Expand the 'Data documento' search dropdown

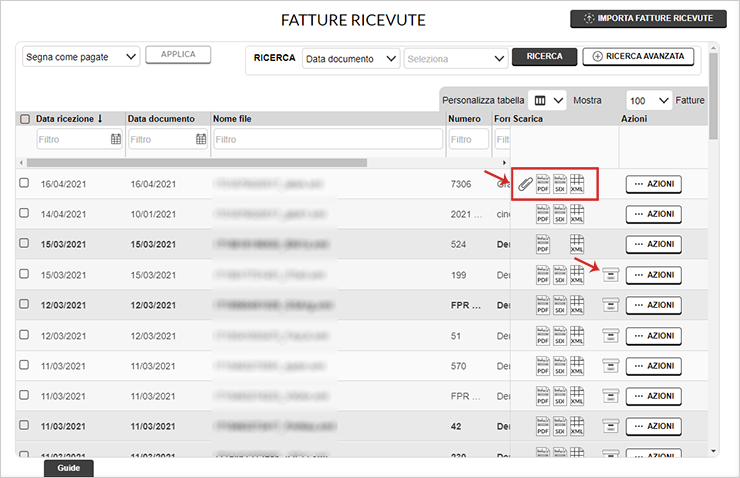(x=350, y=59)
